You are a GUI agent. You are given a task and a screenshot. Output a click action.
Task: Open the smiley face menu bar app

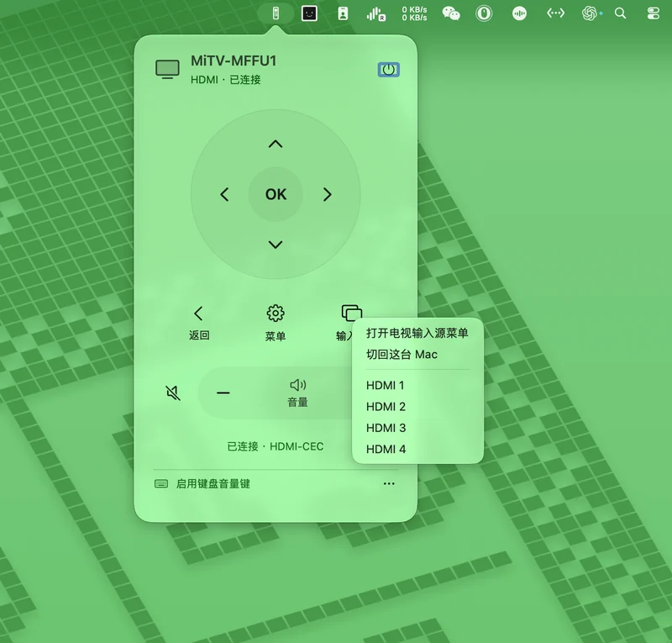(x=309, y=13)
